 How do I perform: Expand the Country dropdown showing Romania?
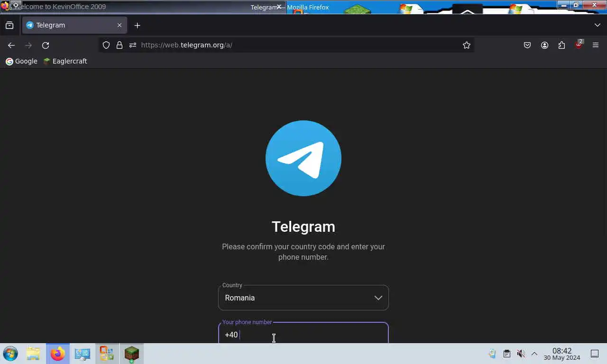click(x=303, y=298)
